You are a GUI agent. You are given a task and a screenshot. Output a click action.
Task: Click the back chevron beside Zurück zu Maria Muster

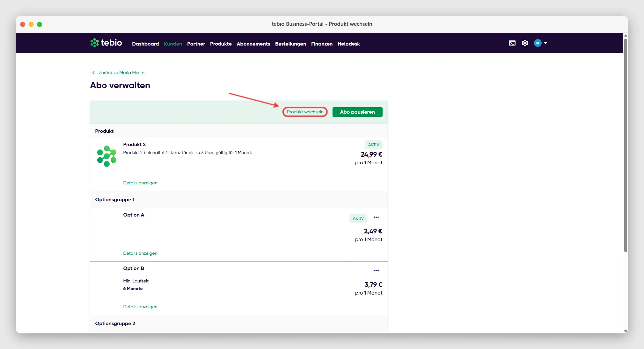tap(93, 73)
